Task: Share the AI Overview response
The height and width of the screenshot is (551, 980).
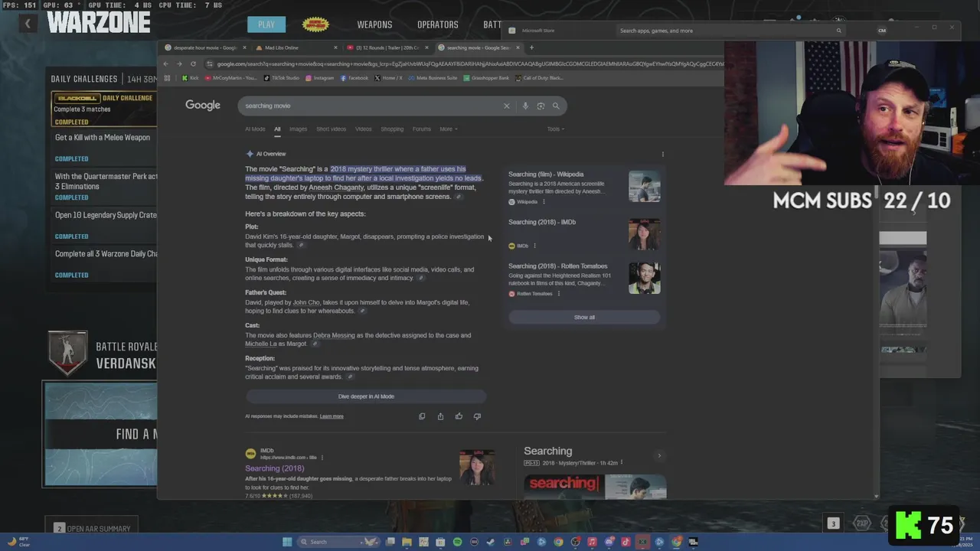Action: pos(440,416)
